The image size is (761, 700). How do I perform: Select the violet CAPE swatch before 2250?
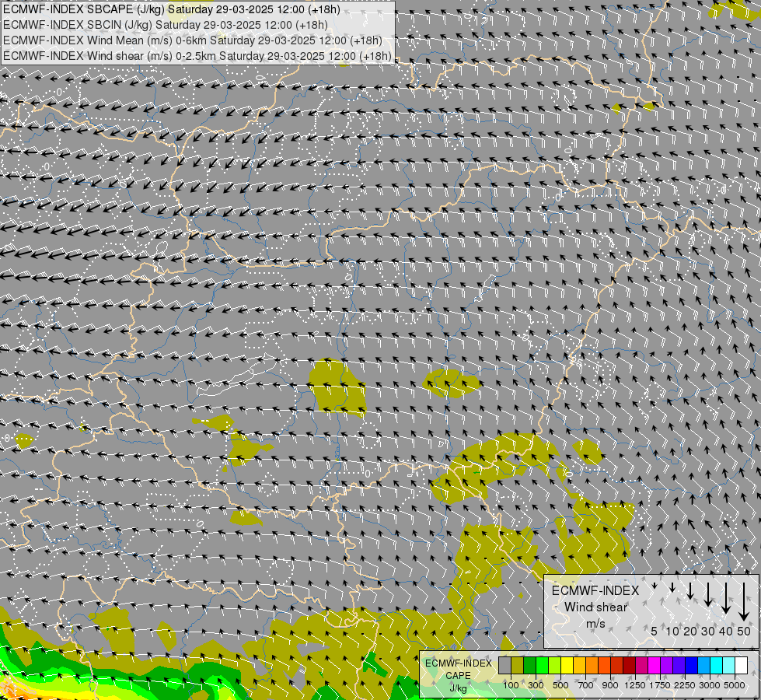(x=679, y=666)
